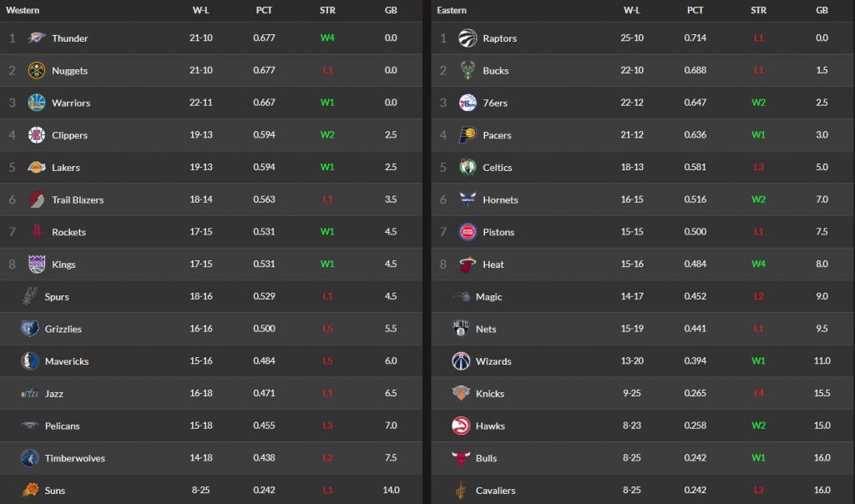Open the Timberwolves team link
The height and width of the screenshot is (504, 855).
[x=75, y=458]
